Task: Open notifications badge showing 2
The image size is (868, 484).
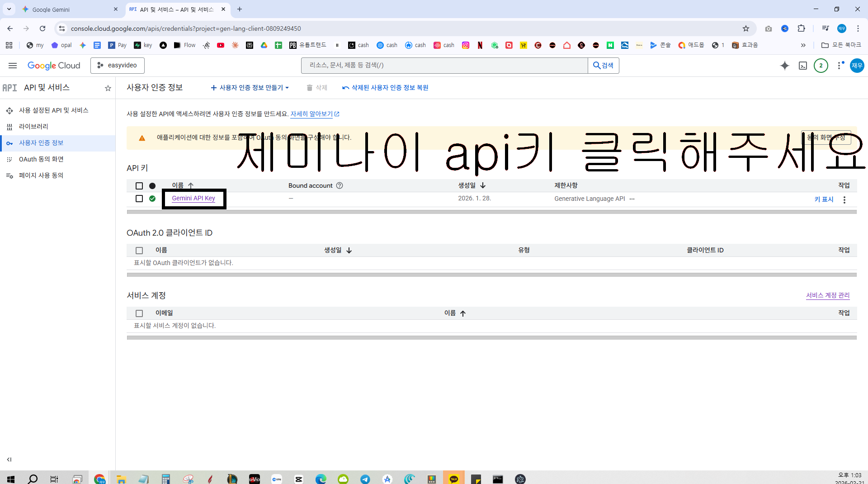Action: click(821, 66)
